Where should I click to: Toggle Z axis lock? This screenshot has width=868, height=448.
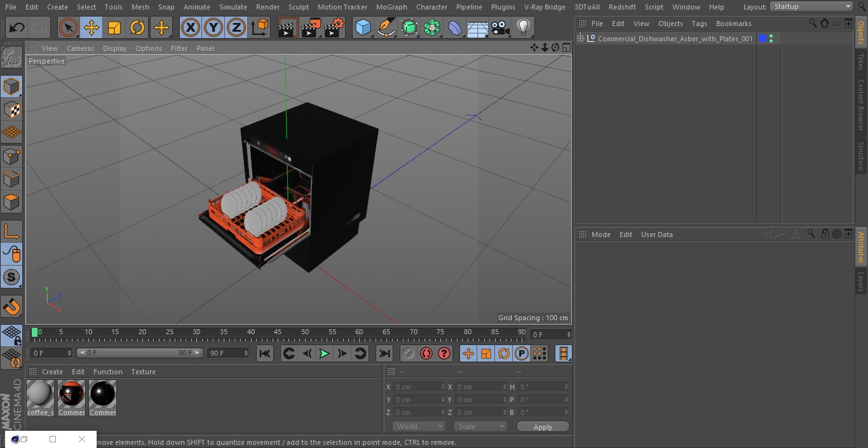coord(236,28)
